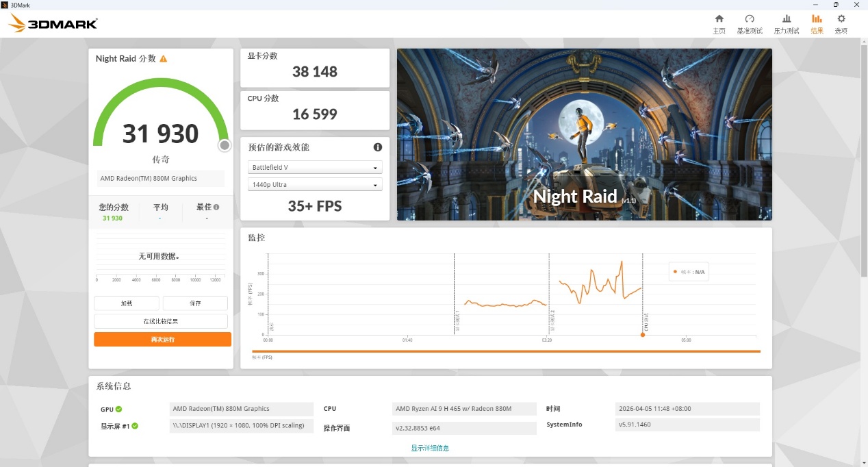This screenshot has width=868, height=467.
Task: Click the orange 再次运行 run again button
Action: 162,340
